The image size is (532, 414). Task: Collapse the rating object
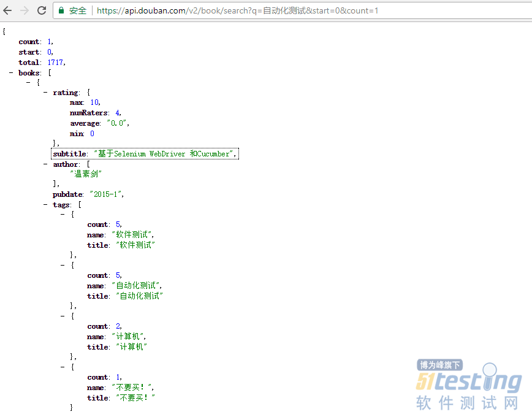[45, 93]
